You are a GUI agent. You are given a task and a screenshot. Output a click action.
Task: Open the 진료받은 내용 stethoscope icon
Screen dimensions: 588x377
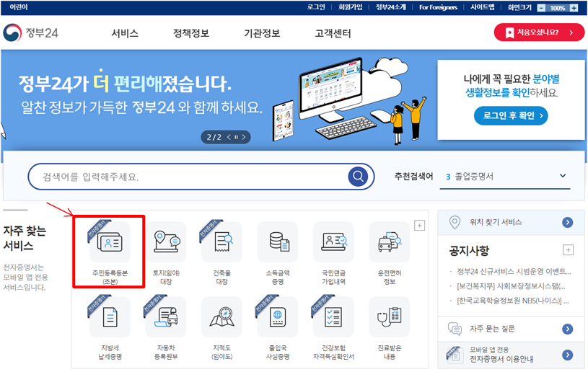click(390, 317)
